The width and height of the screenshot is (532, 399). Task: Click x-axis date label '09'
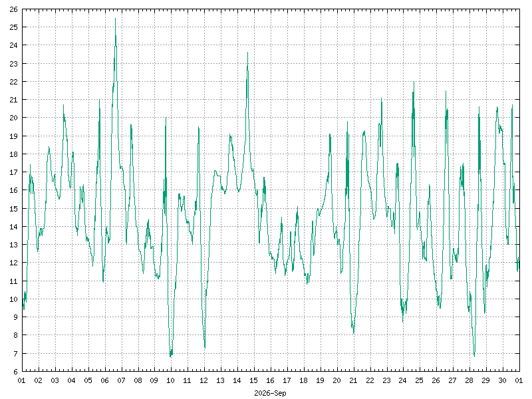pyautogui.click(x=154, y=380)
